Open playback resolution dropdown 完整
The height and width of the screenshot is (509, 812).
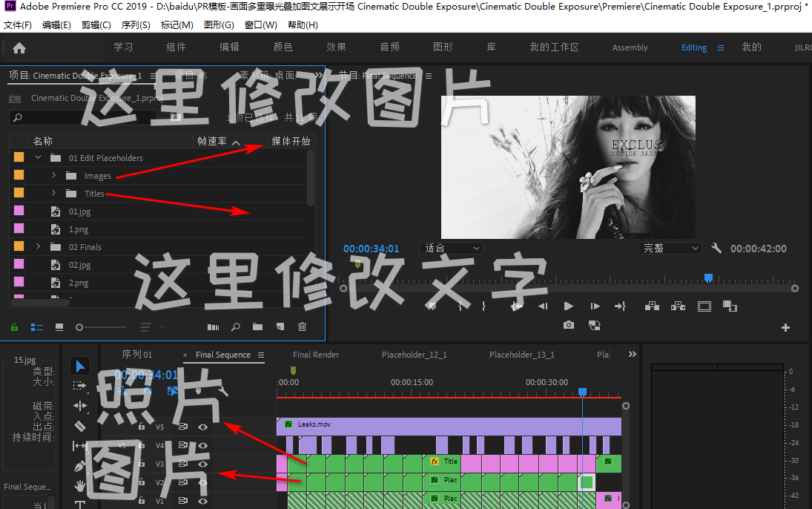click(x=670, y=249)
